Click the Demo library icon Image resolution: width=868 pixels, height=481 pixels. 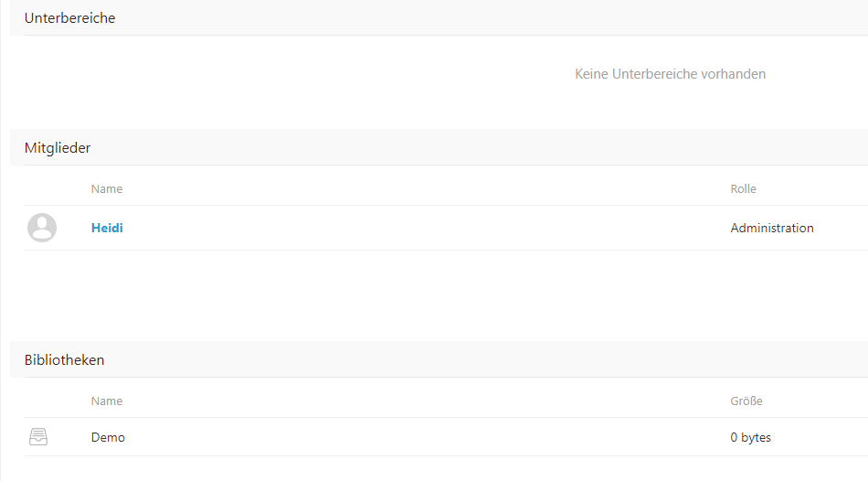[38, 437]
